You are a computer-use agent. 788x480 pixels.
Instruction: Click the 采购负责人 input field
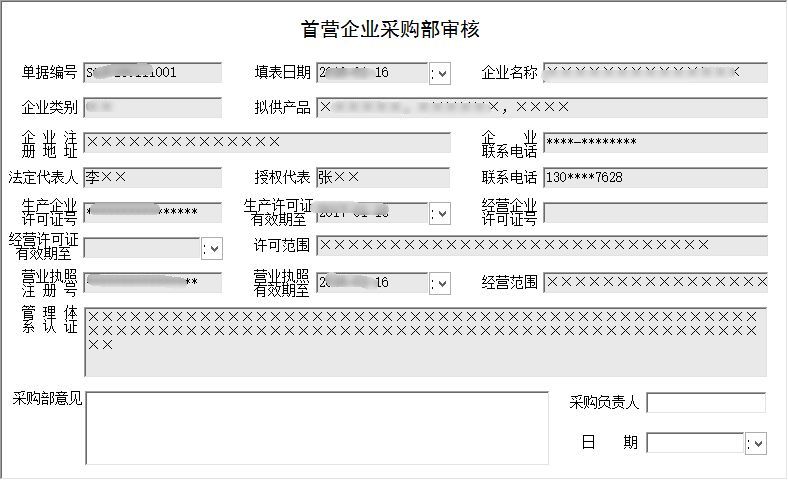coord(706,403)
